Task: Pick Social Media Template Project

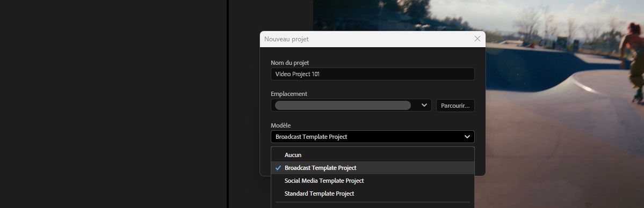Action: pos(373,181)
